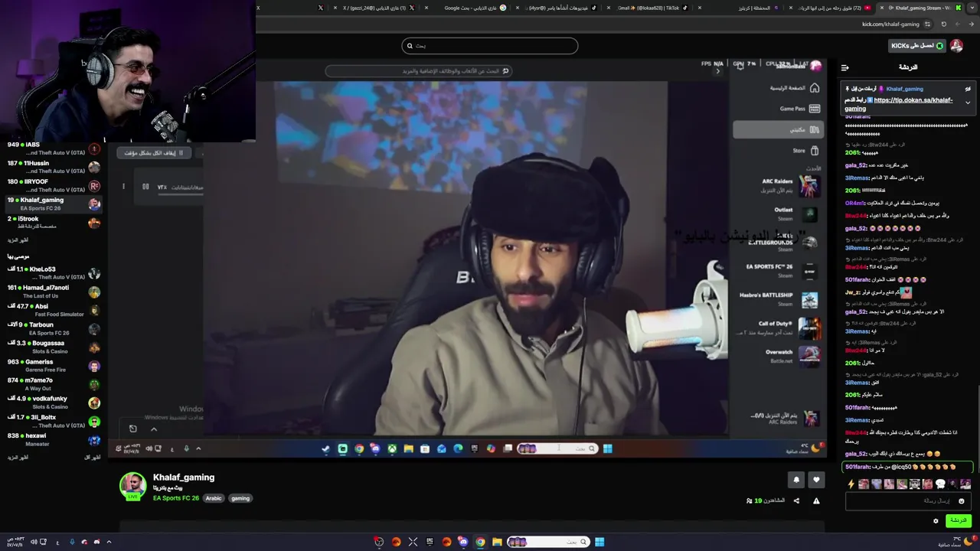Viewport: 980px width, 551px height.
Task: Open browser tab list dropdown
Action: coord(973,8)
